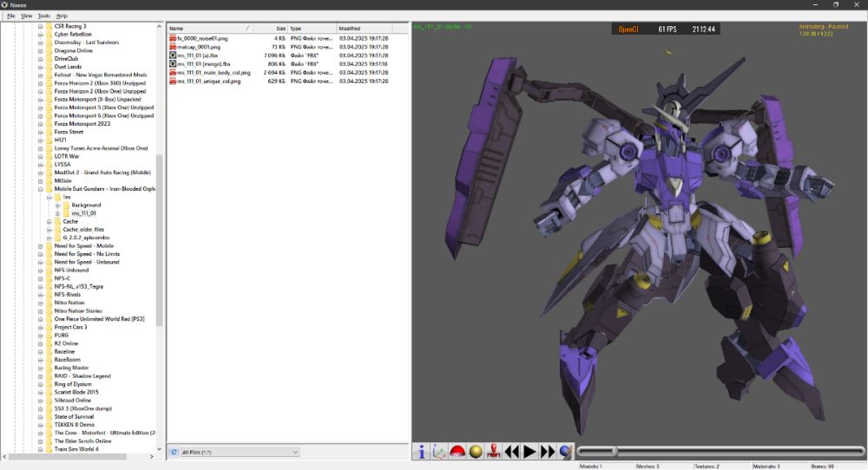The width and height of the screenshot is (868, 470).
Task: Expand the Cache_older_files folder node
Action: coord(49,230)
